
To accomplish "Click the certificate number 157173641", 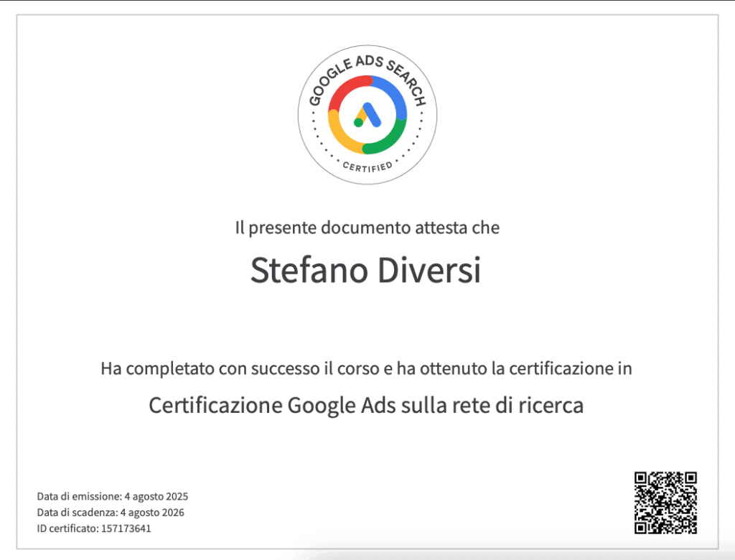I will point(128,529).
